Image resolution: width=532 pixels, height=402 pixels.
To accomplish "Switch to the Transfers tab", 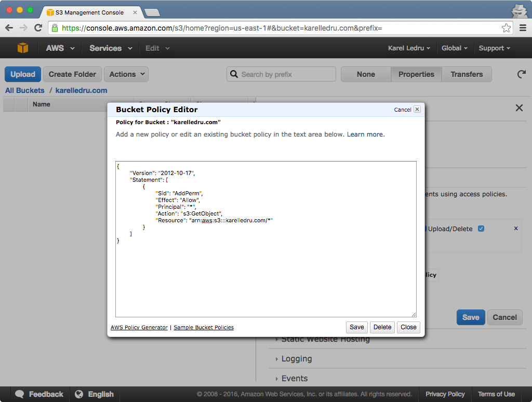I will coord(466,74).
